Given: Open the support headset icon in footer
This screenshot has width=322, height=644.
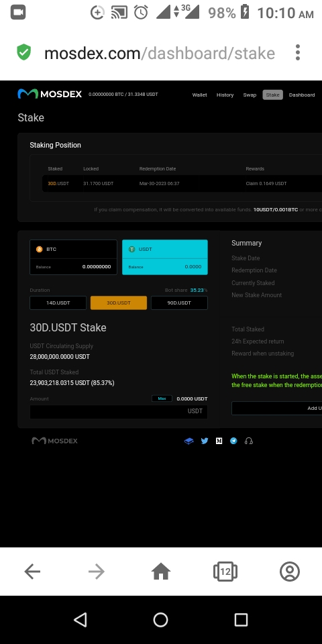Looking at the screenshot, I should tap(248, 441).
